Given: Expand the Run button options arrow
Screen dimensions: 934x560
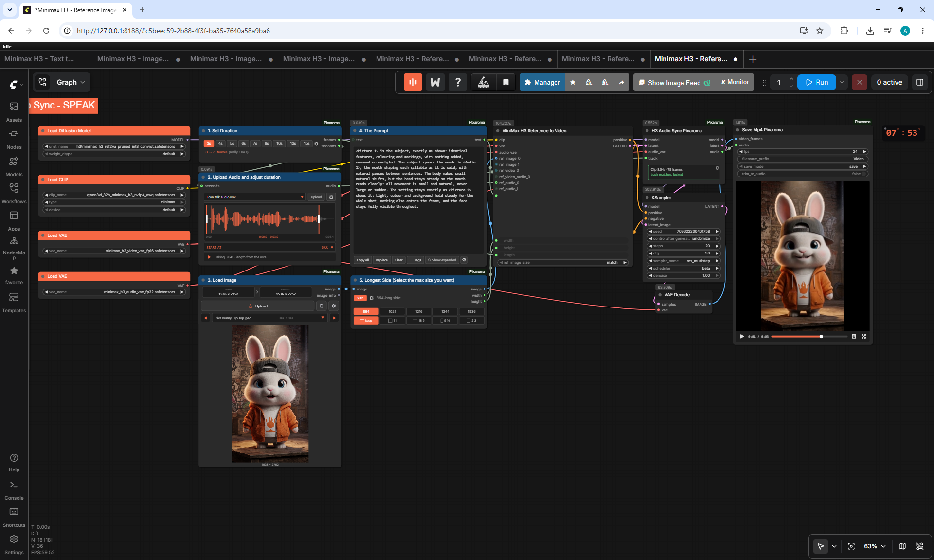Looking at the screenshot, I should pyautogui.click(x=842, y=82).
